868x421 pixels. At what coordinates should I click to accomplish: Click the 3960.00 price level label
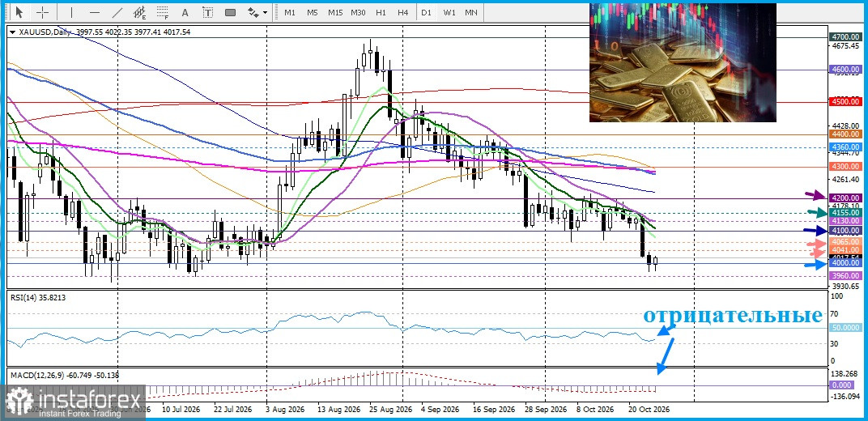pyautogui.click(x=845, y=275)
